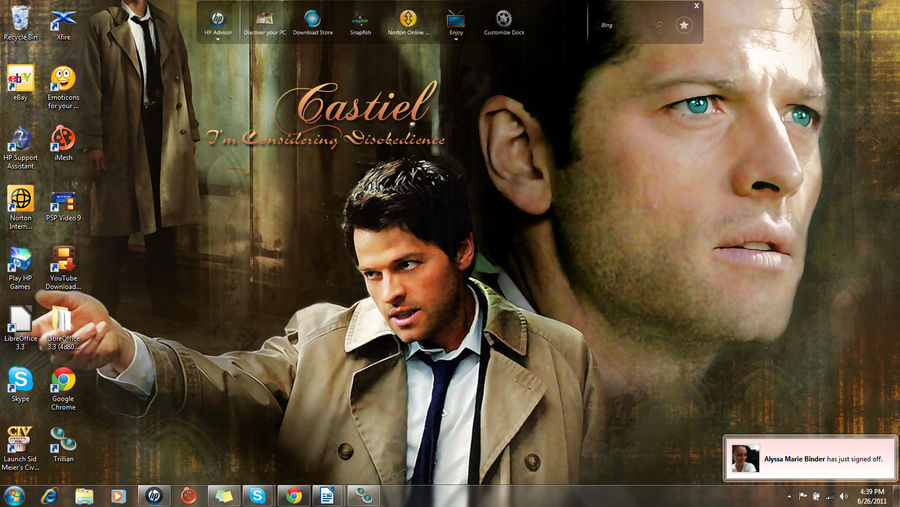900x507 pixels.
Task: Open the iMesh desktop icon
Action: [63, 143]
